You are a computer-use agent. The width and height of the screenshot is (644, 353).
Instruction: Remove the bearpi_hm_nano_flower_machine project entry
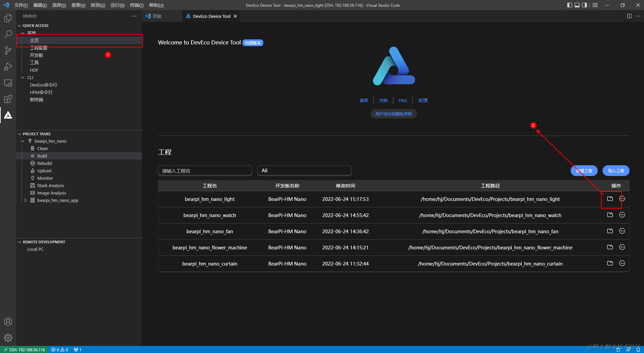coord(622,247)
